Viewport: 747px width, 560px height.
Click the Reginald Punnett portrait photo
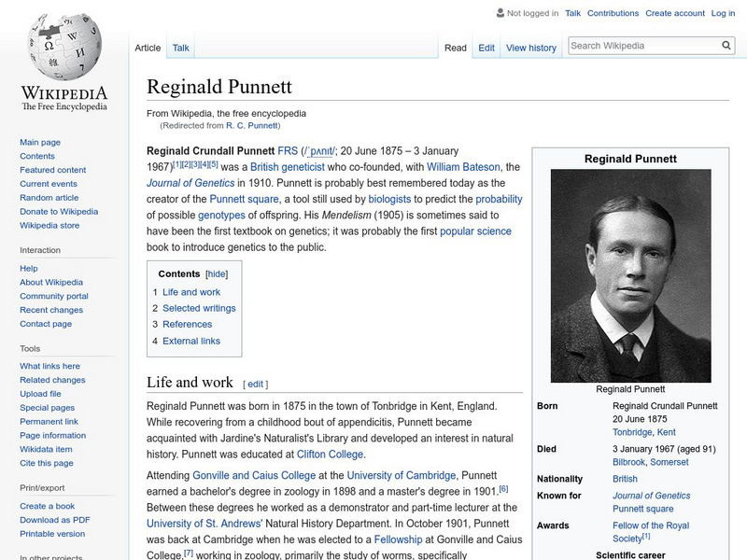click(631, 275)
